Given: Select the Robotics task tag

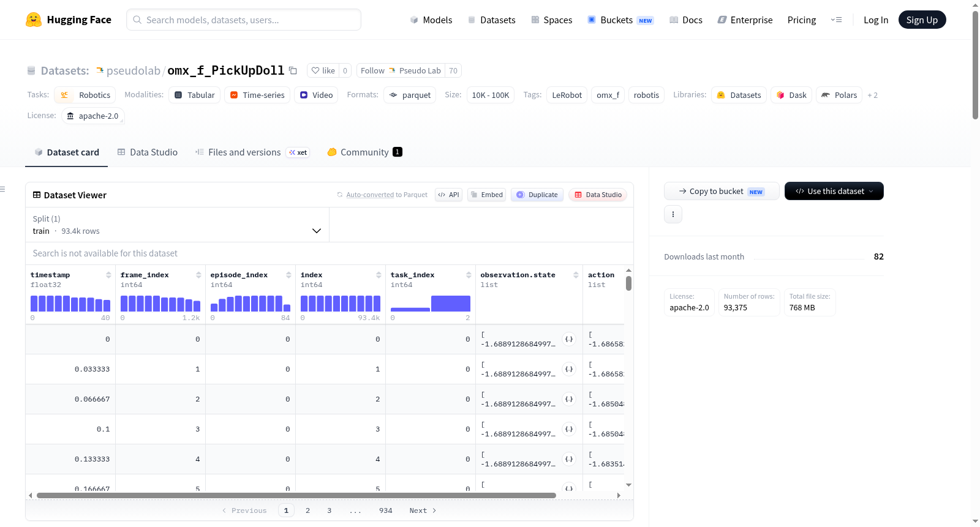Looking at the screenshot, I should coord(85,95).
